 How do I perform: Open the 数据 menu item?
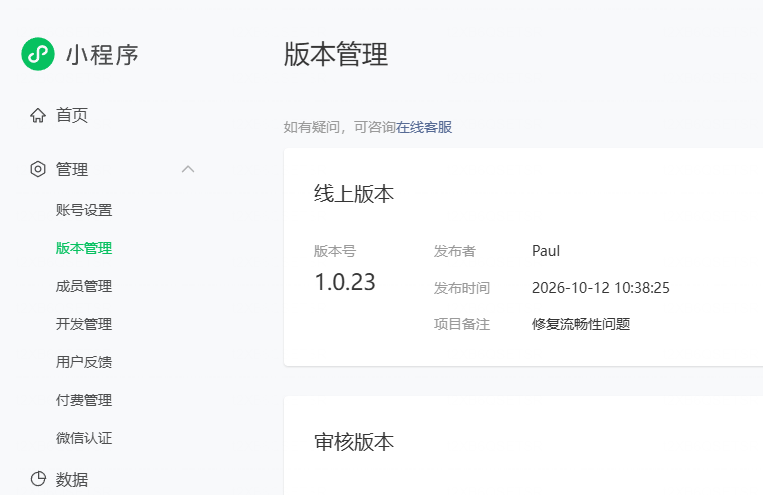pyautogui.click(x=72, y=479)
